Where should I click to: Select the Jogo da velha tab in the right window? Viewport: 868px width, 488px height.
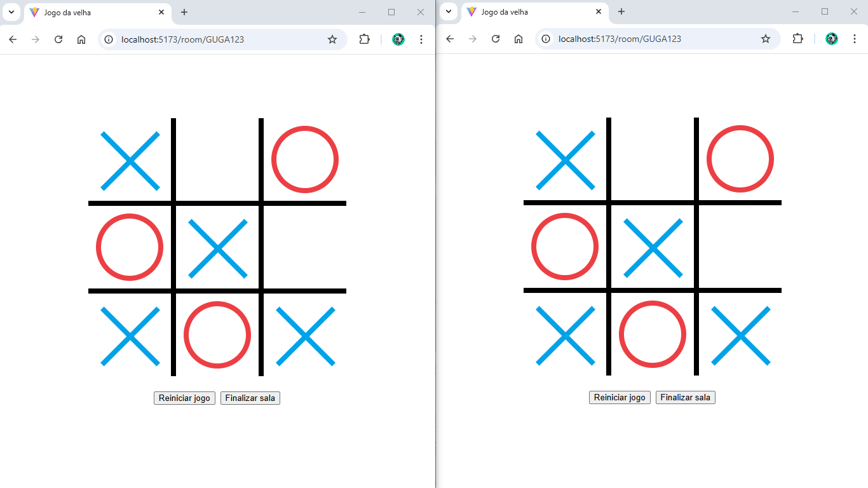pos(526,12)
